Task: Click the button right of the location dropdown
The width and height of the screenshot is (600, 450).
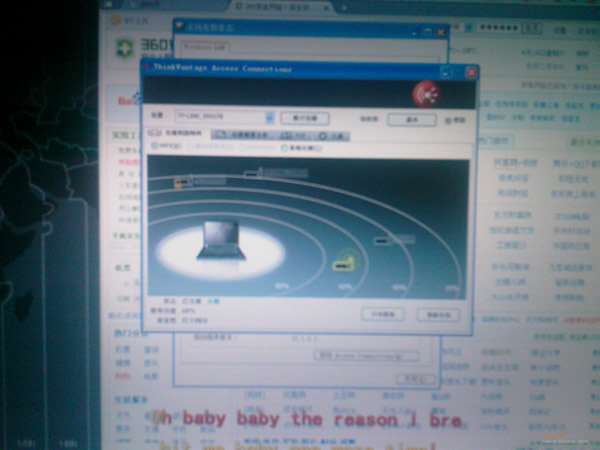Action: 305,118
